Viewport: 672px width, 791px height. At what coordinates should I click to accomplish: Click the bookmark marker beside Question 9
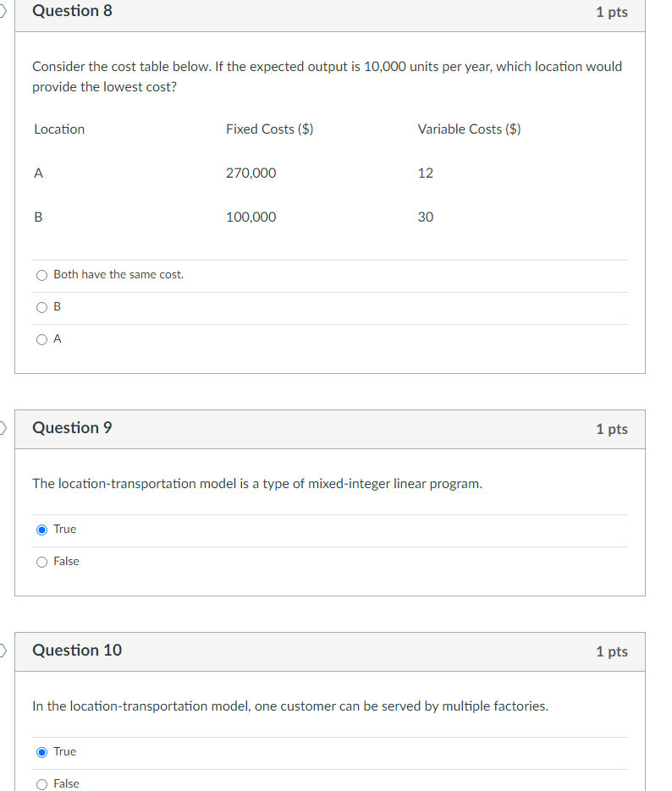2,429
